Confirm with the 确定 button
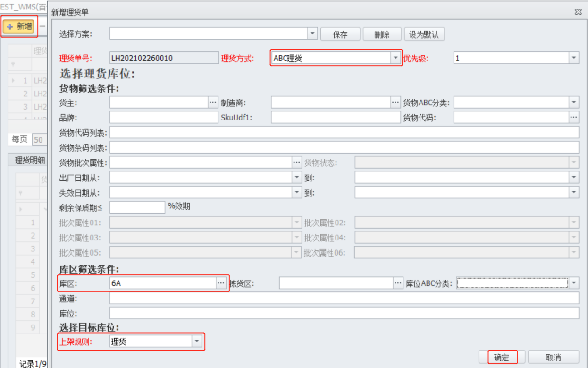588x368 pixels. 501,357
